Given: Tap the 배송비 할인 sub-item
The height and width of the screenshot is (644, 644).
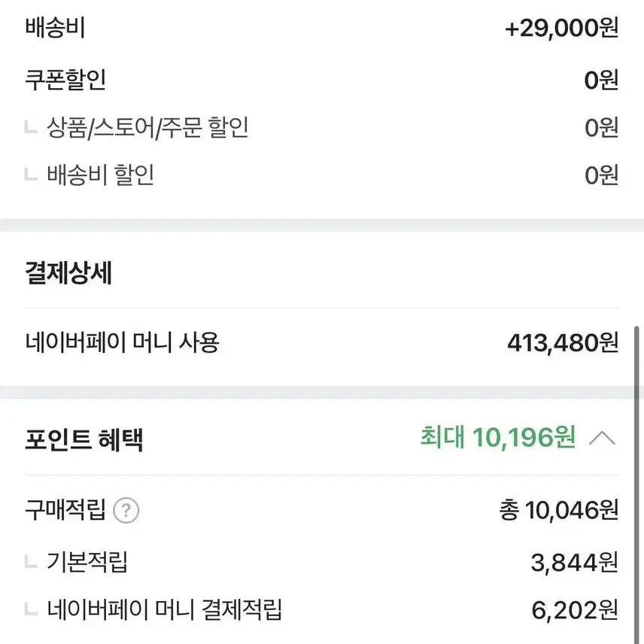Looking at the screenshot, I should pos(101,175).
